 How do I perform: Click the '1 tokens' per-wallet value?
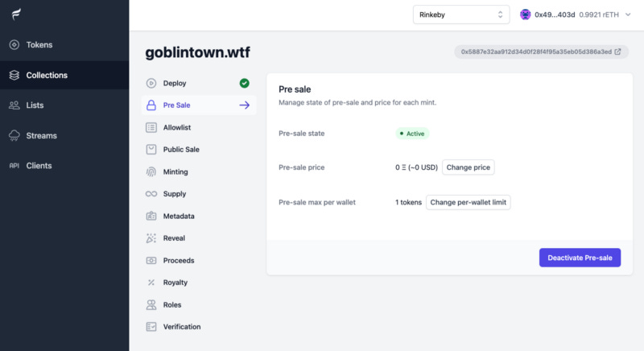(x=408, y=202)
